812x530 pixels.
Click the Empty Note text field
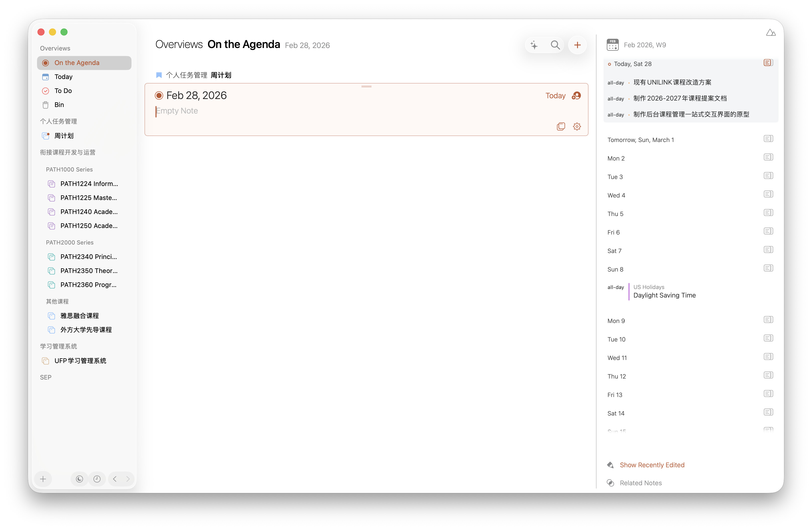pyautogui.click(x=177, y=111)
